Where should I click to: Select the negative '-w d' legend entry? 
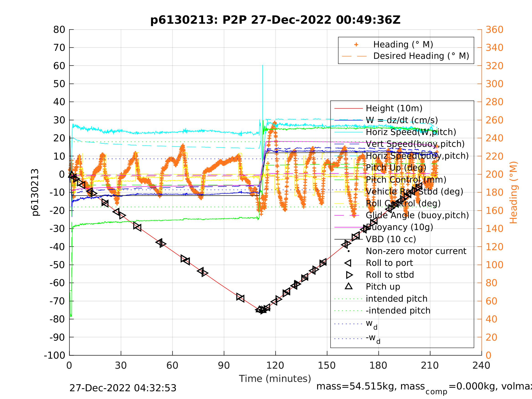pos(373,339)
